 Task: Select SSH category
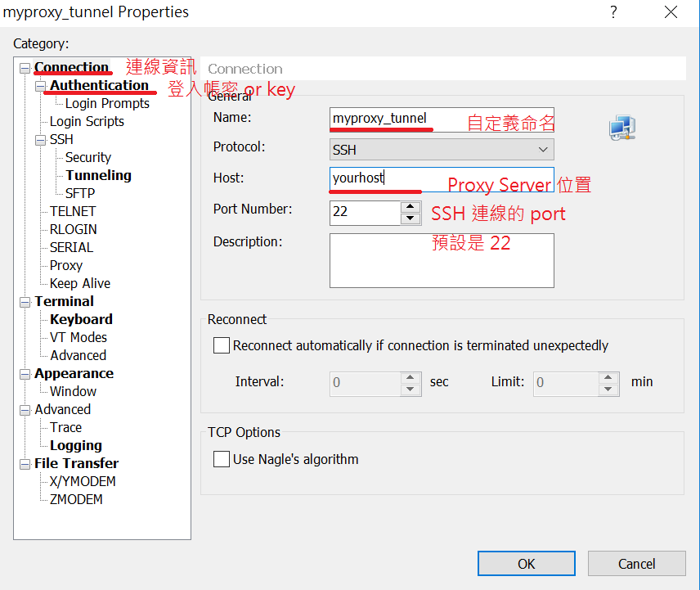point(61,139)
